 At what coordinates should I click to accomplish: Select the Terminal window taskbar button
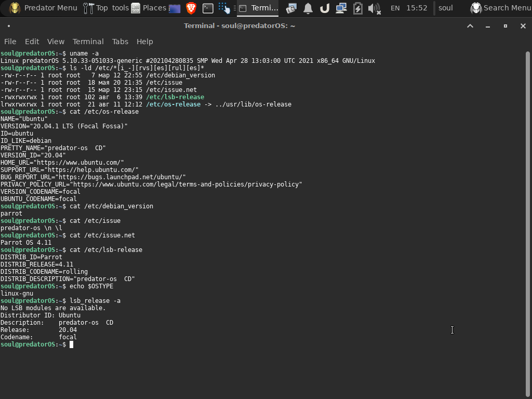258,8
